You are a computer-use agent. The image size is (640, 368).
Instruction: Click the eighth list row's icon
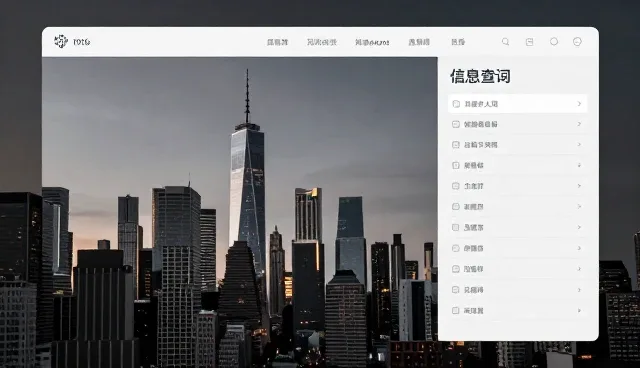pyautogui.click(x=456, y=248)
